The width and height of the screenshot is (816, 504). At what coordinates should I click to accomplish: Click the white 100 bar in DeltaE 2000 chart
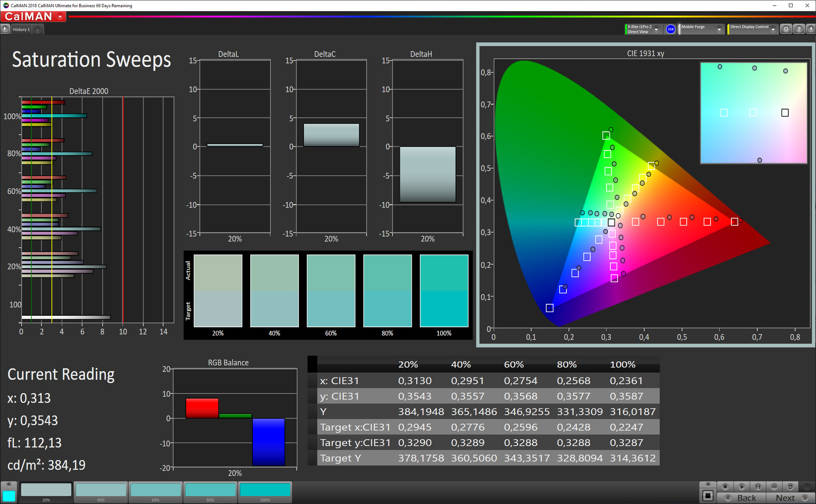(66, 317)
